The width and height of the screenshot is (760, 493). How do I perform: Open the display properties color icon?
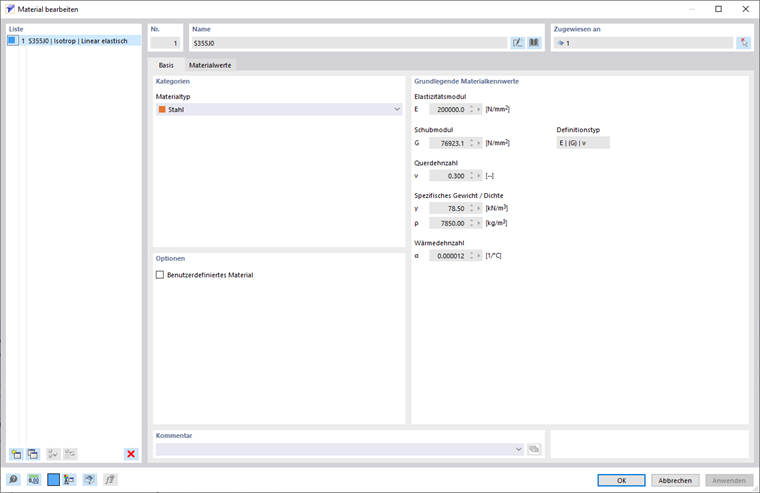(x=69, y=480)
